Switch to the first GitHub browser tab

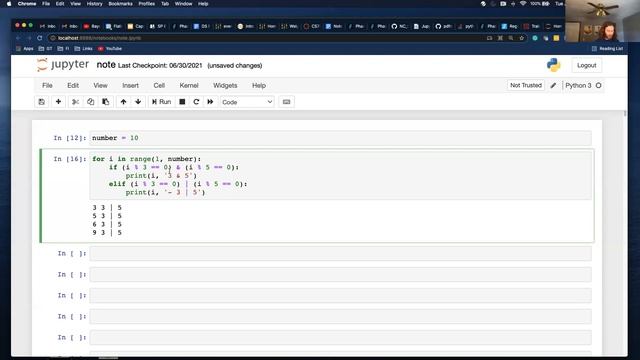(399, 26)
